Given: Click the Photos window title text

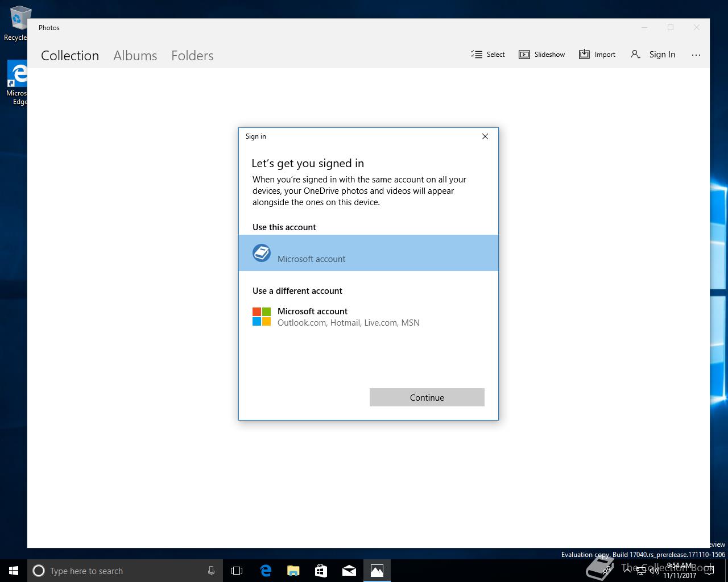Looking at the screenshot, I should [x=49, y=27].
